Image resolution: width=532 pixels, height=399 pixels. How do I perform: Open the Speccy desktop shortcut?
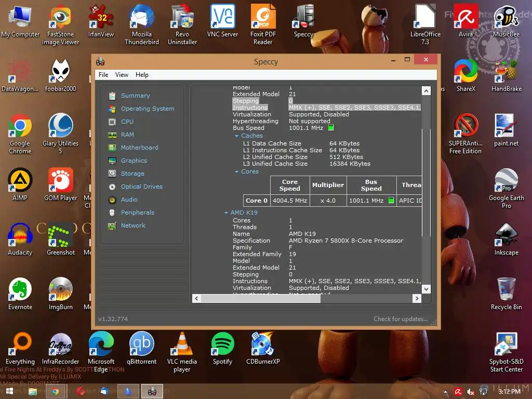tap(303, 21)
